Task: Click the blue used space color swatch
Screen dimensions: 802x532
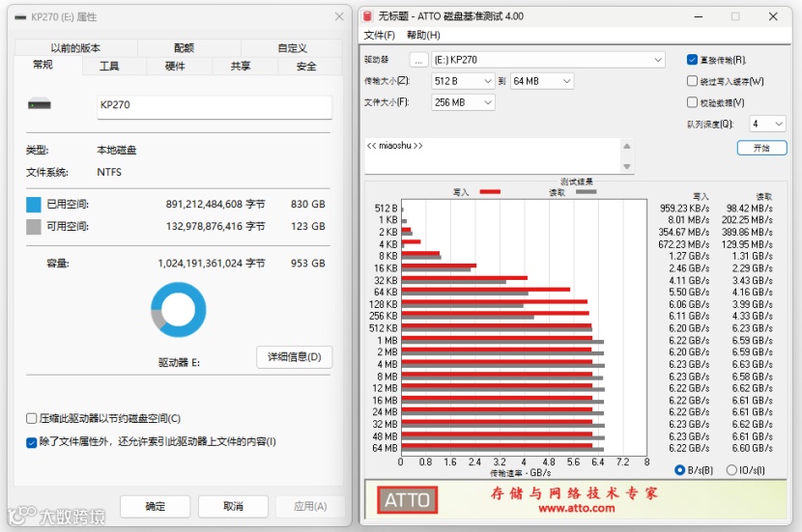Action: tap(33, 205)
